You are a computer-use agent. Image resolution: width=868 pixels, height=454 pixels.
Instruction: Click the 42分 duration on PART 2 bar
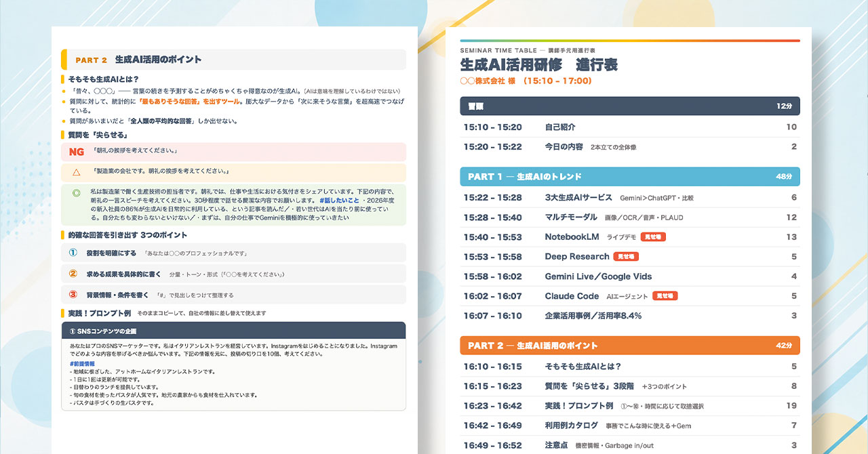pyautogui.click(x=784, y=346)
